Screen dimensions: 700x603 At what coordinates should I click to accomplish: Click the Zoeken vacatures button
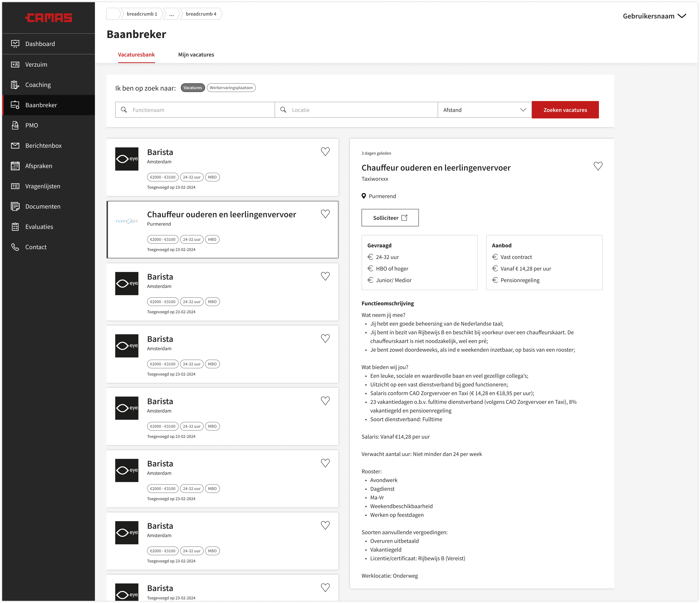coord(565,110)
